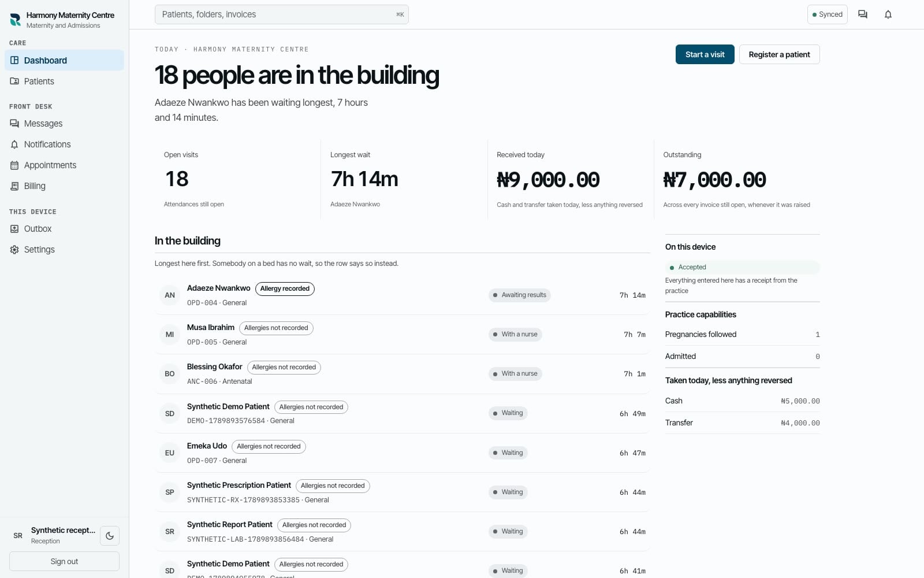Open Billing from the sidebar
The height and width of the screenshot is (578, 924).
[x=64, y=186]
